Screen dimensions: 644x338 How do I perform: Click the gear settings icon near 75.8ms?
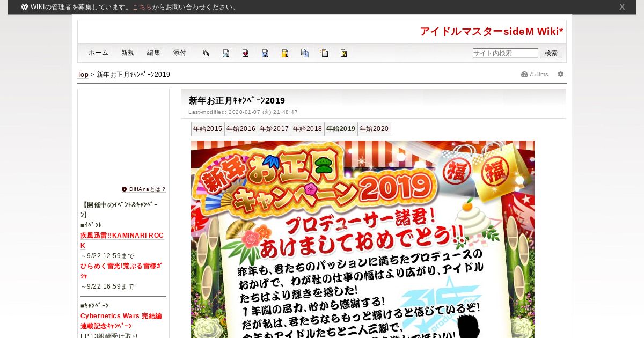pyautogui.click(x=561, y=74)
